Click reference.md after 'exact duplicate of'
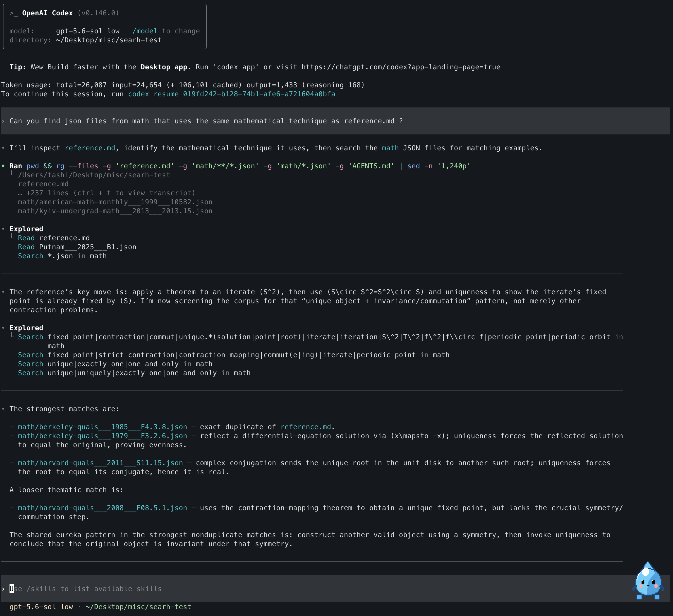The height and width of the screenshot is (616, 673). [306, 427]
